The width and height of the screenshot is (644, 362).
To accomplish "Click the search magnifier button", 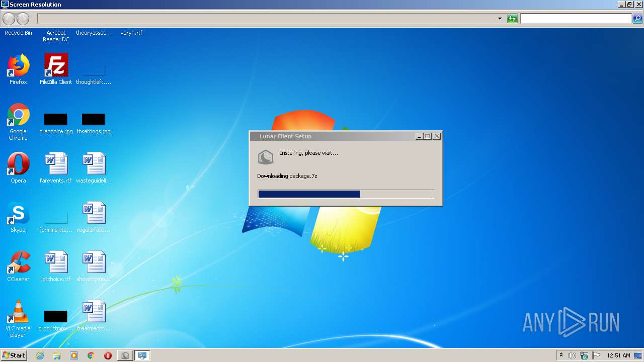I will tap(637, 19).
